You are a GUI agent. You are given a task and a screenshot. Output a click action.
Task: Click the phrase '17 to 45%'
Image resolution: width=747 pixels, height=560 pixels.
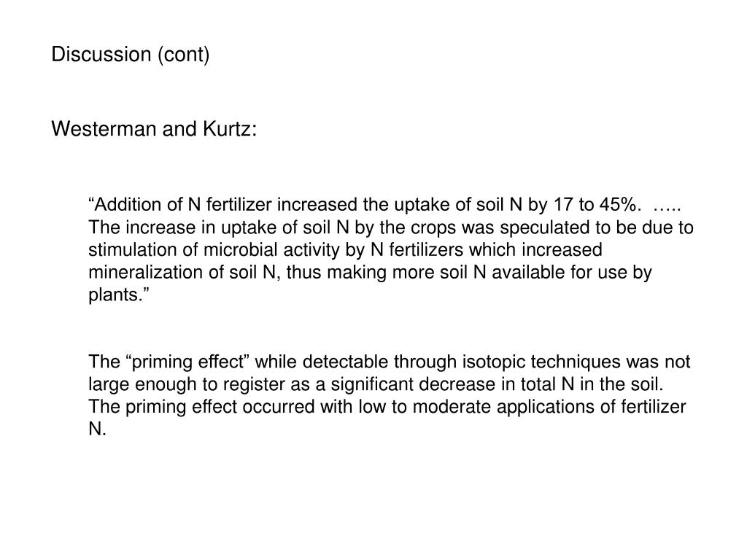pos(594,205)
